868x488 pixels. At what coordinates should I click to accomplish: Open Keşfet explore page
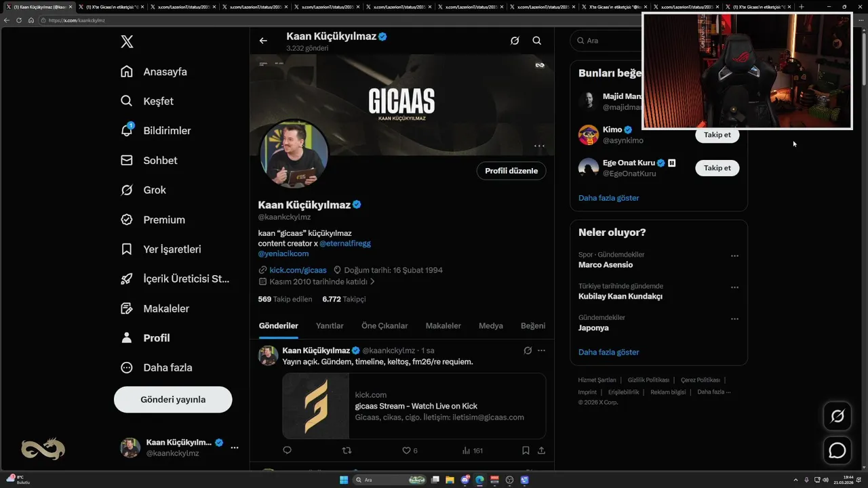click(x=146, y=101)
